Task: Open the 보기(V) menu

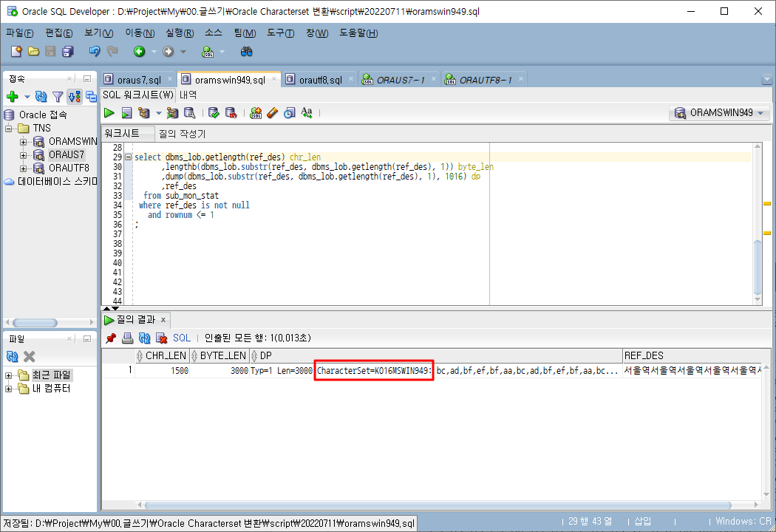Action: 99,33
